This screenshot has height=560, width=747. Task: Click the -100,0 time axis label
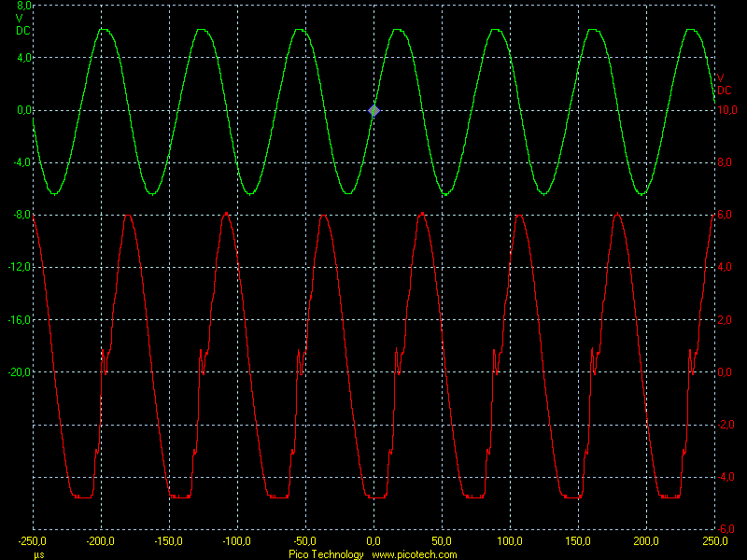click(237, 541)
